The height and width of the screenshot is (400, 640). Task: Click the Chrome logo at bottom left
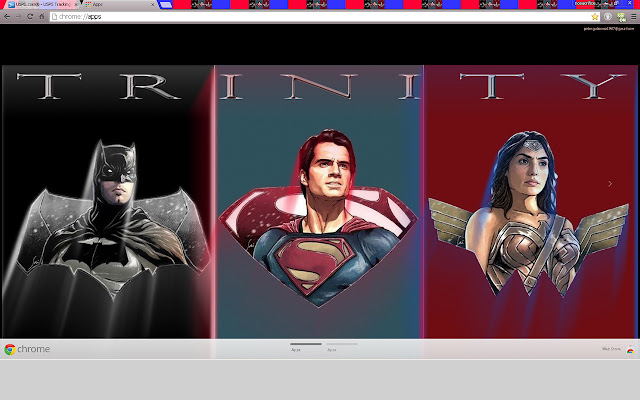pyautogui.click(x=10, y=349)
